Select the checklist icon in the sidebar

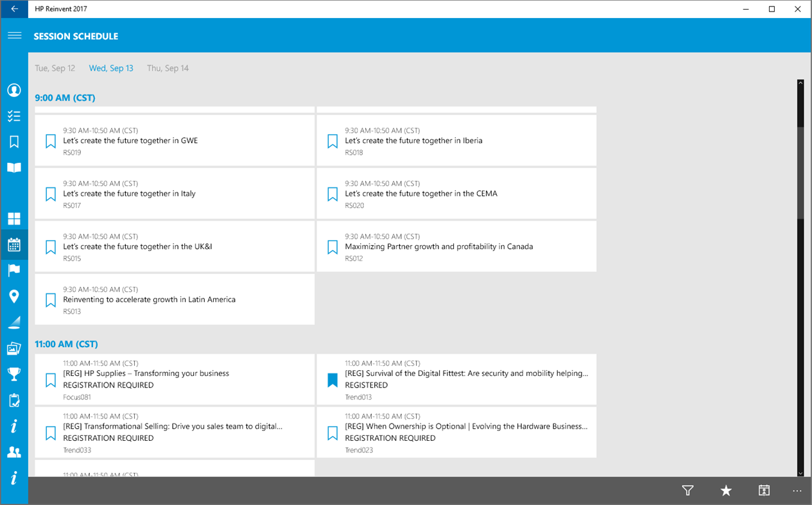(14, 116)
